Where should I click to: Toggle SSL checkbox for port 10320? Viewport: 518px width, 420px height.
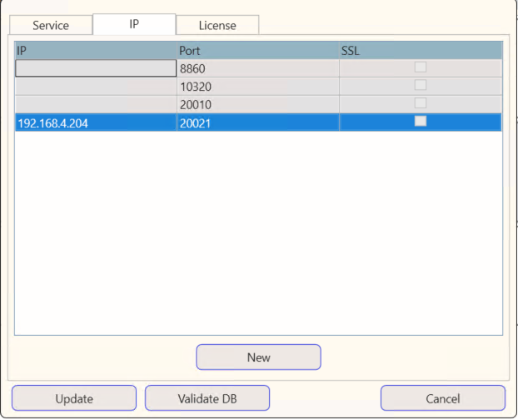421,86
